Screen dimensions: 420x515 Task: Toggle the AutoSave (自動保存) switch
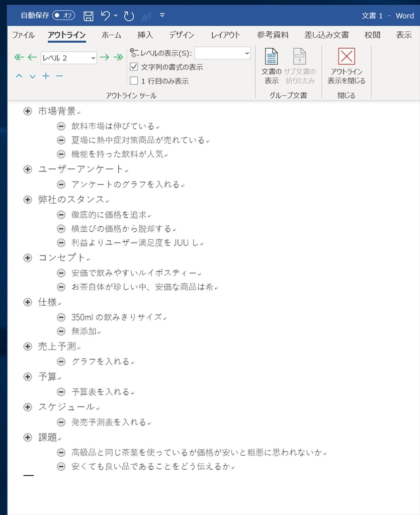point(63,15)
